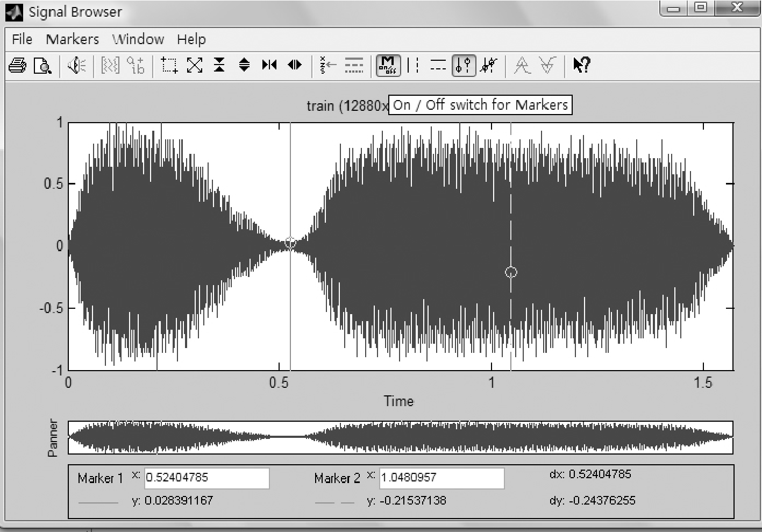
Task: Click the dx value 0.52404785
Action: coord(600,474)
